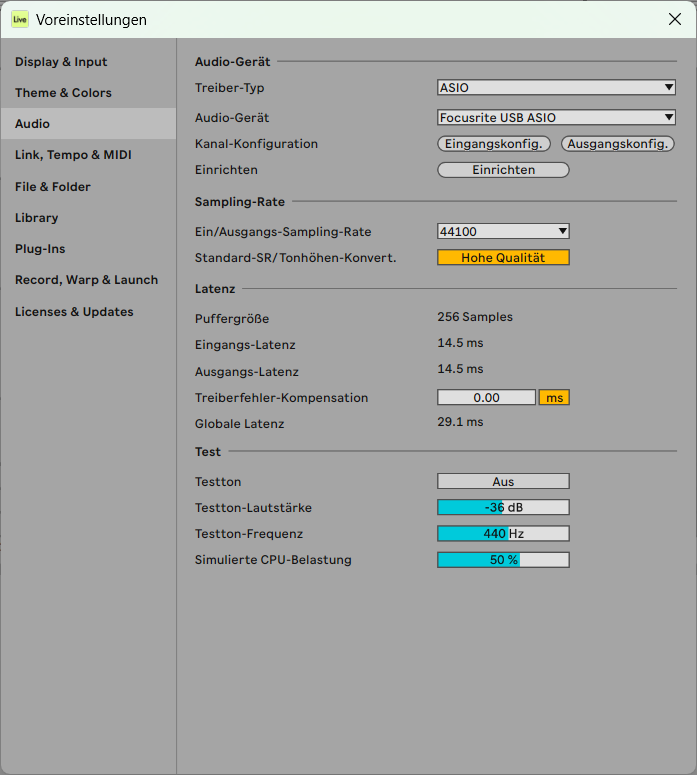697x775 pixels.
Task: Toggle the Testton Aus switch
Action: [503, 482]
